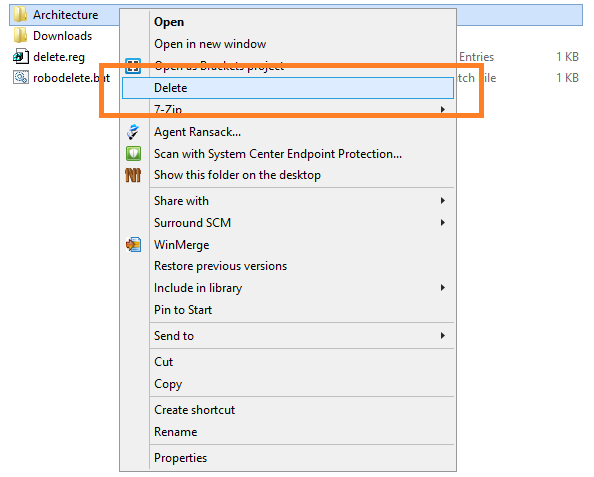Expand the 7-Zip submenu arrow

point(442,109)
